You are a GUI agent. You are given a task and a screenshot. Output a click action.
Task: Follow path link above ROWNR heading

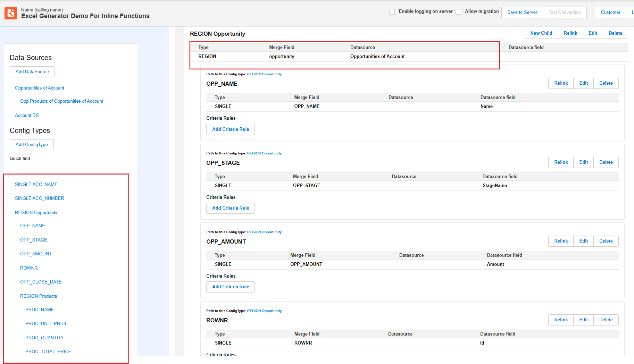point(264,311)
